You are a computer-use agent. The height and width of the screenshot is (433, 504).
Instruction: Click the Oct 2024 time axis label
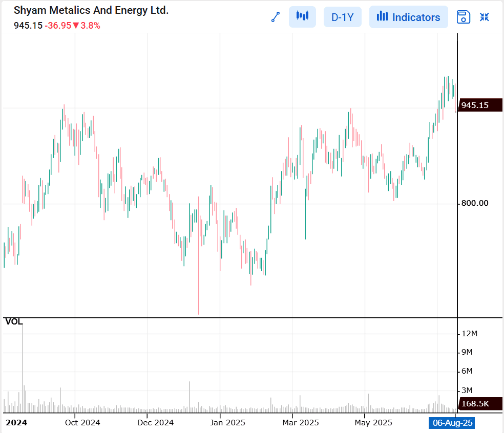82,423
